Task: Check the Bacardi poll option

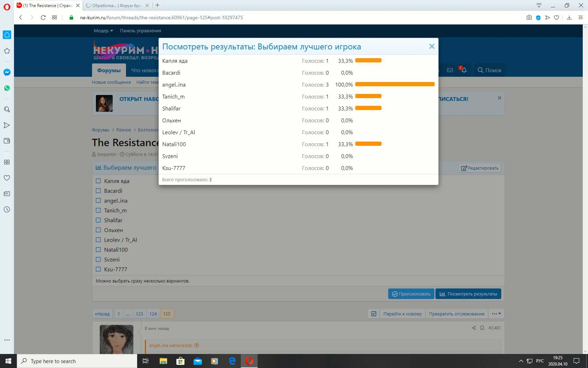Action: point(98,191)
